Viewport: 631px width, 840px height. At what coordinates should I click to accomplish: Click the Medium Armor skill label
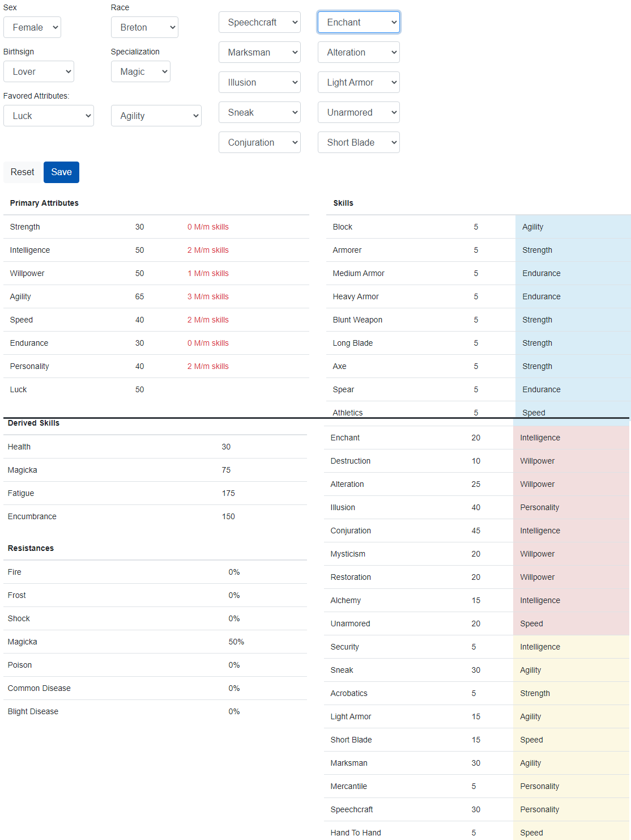(359, 273)
